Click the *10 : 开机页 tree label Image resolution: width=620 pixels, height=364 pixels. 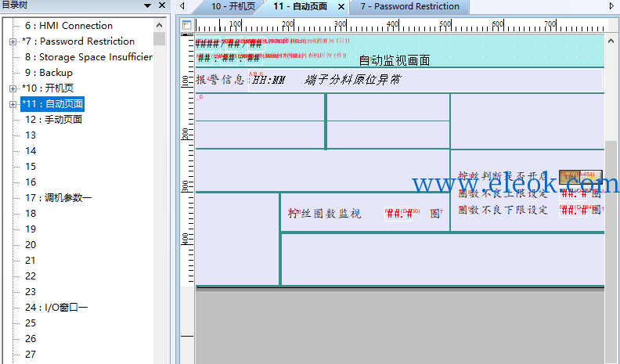click(x=48, y=88)
